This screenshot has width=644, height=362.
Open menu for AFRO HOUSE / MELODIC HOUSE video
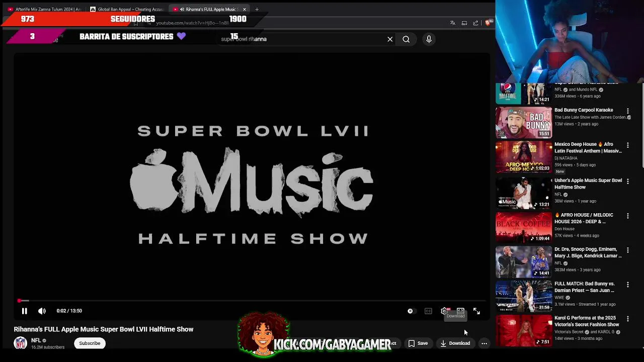tap(627, 216)
